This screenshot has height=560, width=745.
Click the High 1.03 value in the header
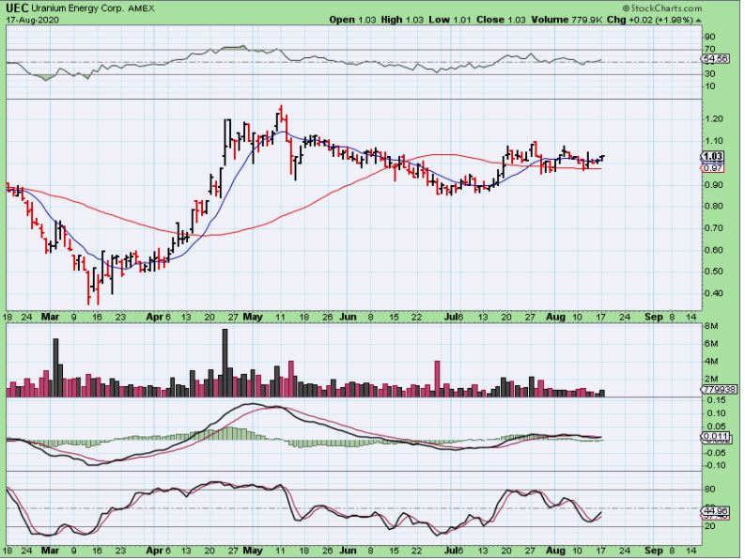coord(402,20)
